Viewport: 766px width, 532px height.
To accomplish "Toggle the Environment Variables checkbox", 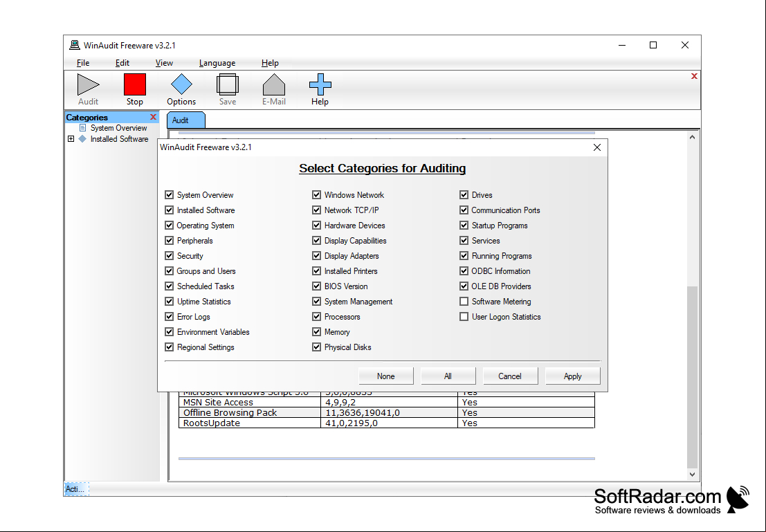I will [169, 331].
